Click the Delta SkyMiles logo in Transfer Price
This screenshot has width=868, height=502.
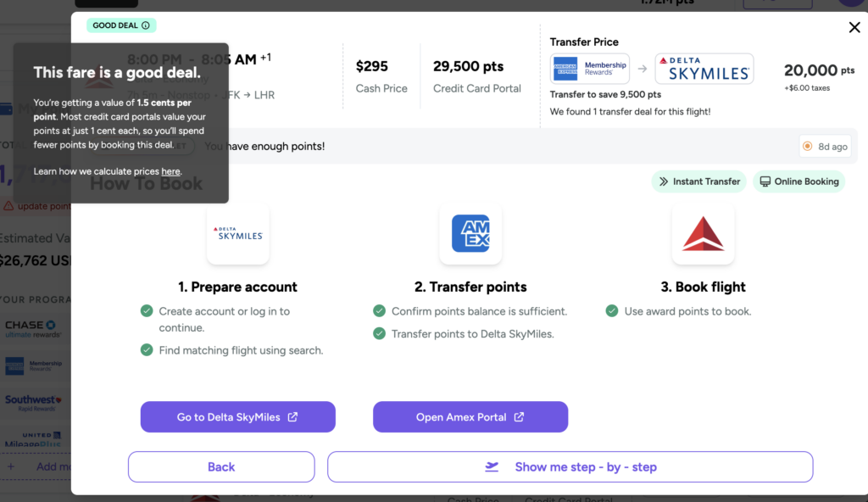click(704, 69)
